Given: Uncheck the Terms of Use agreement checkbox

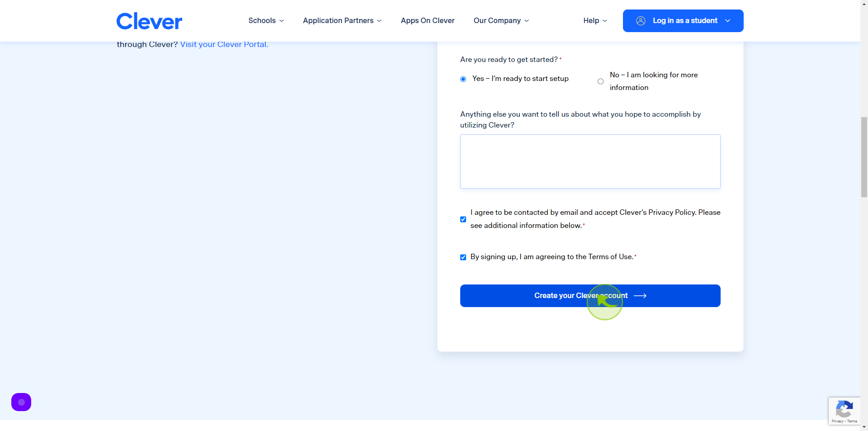Looking at the screenshot, I should tap(463, 257).
